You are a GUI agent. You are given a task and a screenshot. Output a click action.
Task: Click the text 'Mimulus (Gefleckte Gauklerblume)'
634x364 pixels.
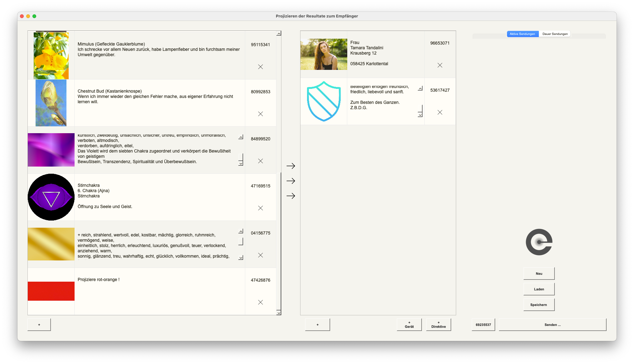click(x=111, y=44)
